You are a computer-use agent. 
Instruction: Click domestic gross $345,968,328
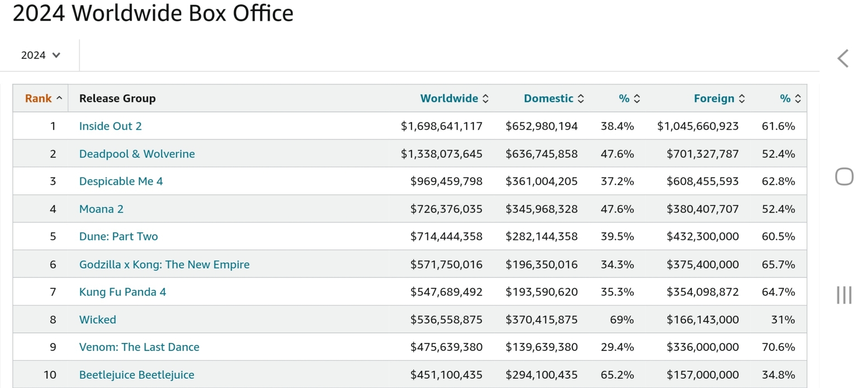[542, 209]
